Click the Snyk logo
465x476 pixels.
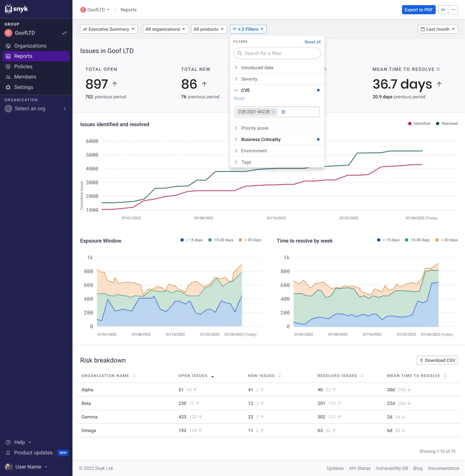click(16, 9)
